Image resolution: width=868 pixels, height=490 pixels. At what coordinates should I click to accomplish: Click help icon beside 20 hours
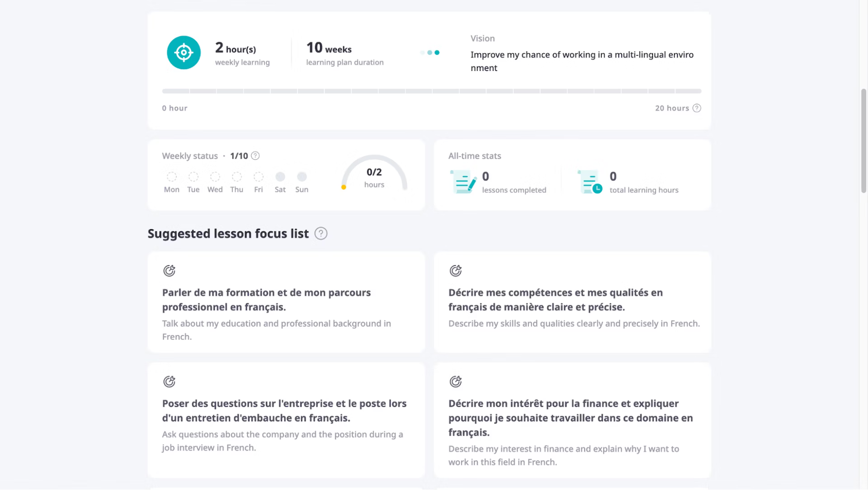coord(697,108)
